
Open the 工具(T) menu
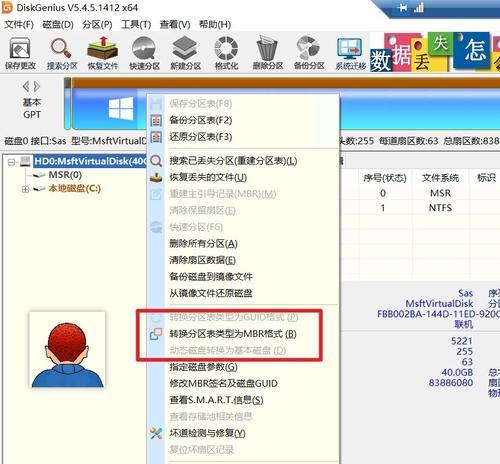(136, 24)
